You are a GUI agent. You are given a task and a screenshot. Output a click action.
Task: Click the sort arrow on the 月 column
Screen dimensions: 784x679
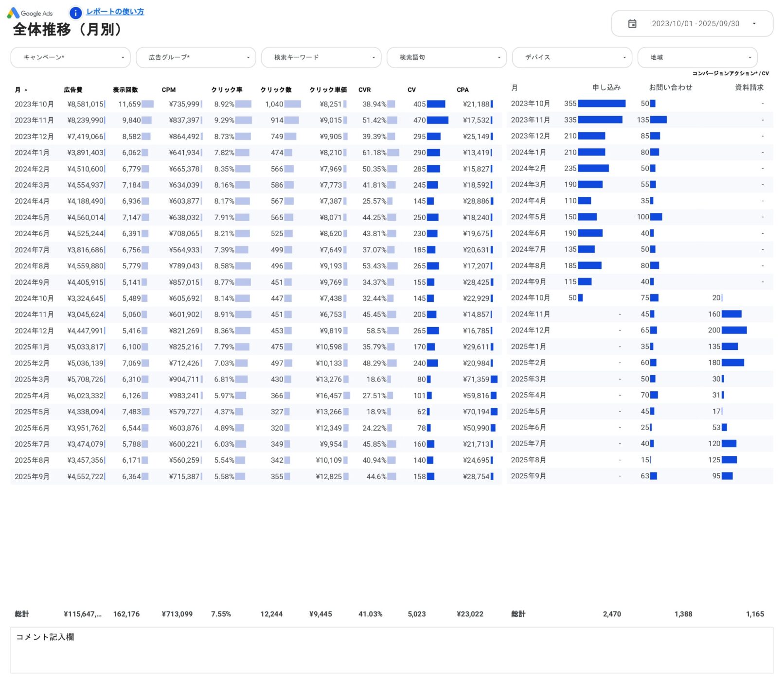click(x=25, y=90)
